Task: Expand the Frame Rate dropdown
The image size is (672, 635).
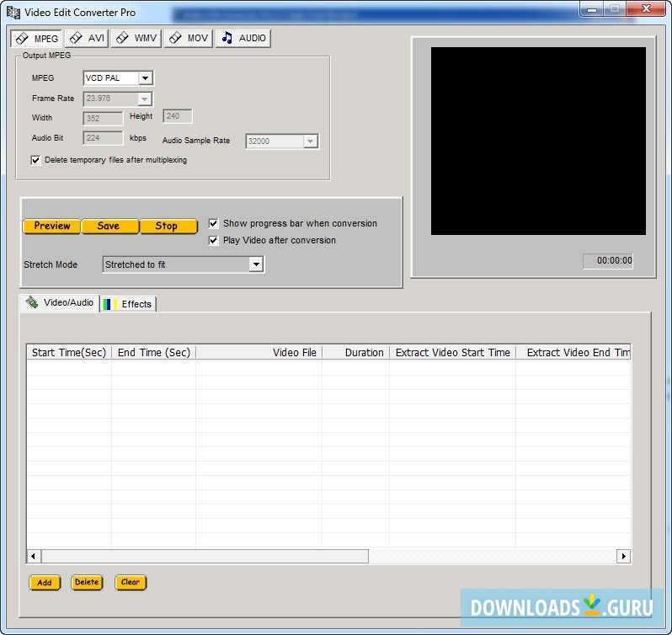Action: (145, 99)
